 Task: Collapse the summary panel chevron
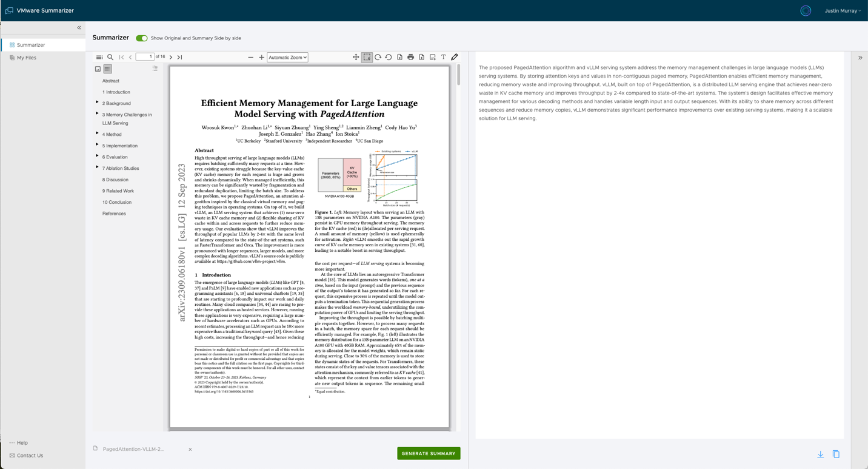pyautogui.click(x=860, y=57)
